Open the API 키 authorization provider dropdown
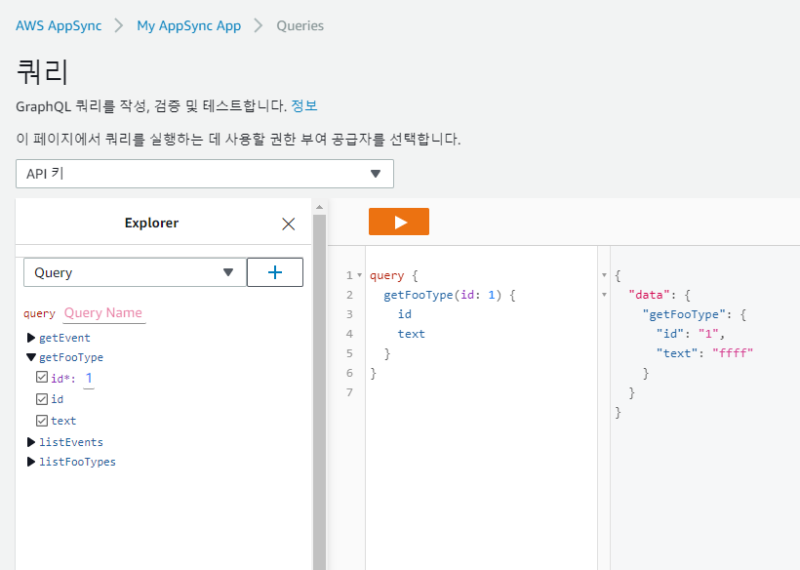The image size is (800, 570). pos(204,174)
